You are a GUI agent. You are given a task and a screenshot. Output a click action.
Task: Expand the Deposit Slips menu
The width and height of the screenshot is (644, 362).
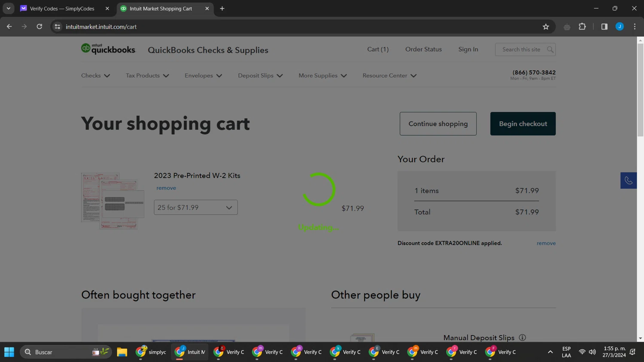261,75
